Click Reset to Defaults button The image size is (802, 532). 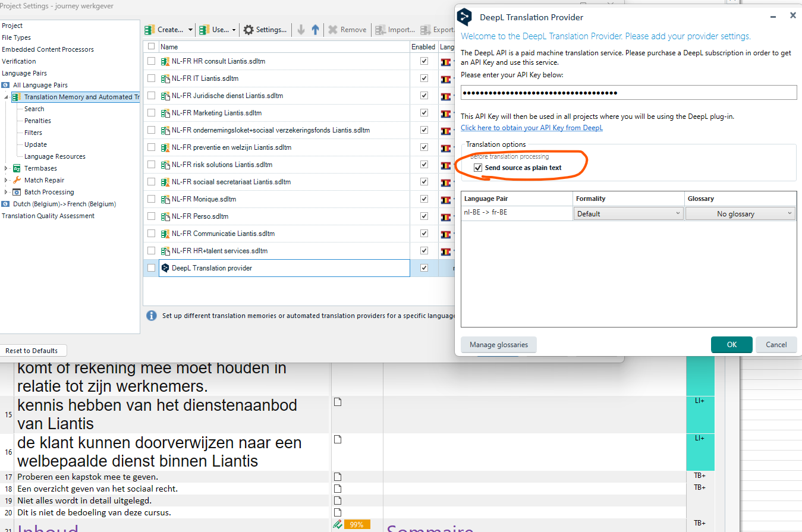tap(32, 351)
